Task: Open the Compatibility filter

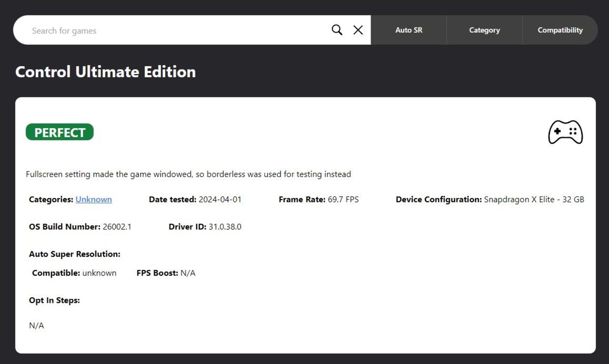Action: tap(560, 30)
